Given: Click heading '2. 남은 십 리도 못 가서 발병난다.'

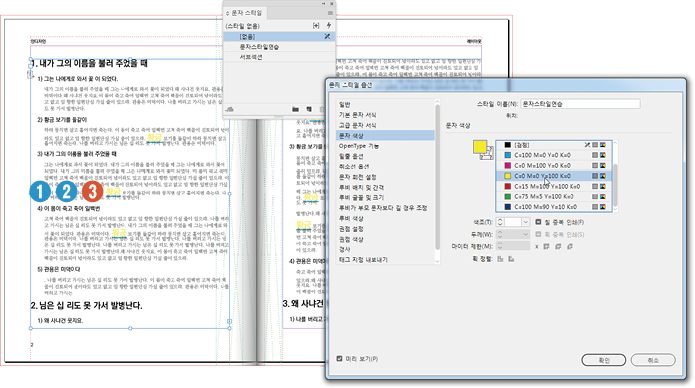Looking at the screenshot, I should point(86,306).
